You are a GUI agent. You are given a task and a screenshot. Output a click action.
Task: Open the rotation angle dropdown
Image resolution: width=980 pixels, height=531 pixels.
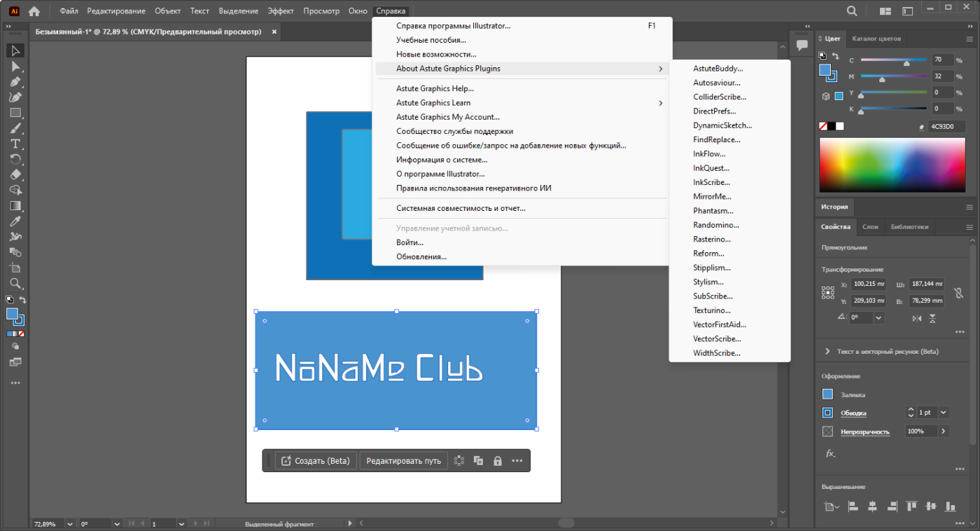[878, 317]
